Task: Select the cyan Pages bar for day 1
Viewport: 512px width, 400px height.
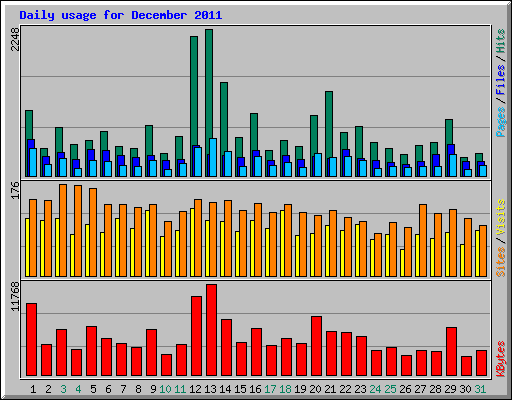Action: (x=33, y=162)
